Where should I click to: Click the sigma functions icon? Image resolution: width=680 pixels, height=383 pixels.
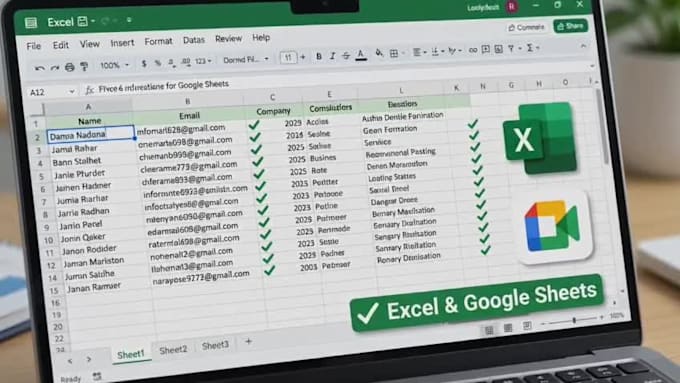point(530,48)
